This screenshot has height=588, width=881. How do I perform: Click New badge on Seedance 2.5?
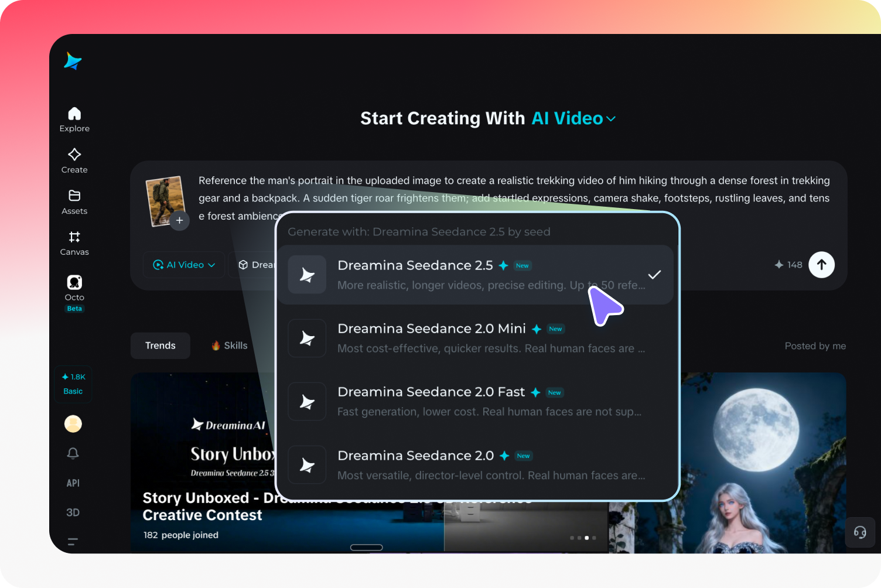pos(522,266)
